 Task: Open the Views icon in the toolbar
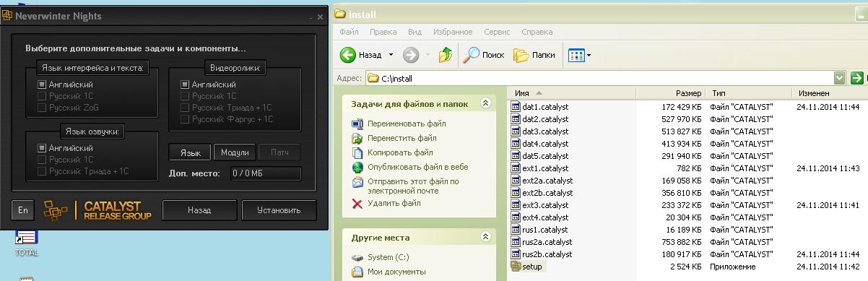click(x=576, y=55)
